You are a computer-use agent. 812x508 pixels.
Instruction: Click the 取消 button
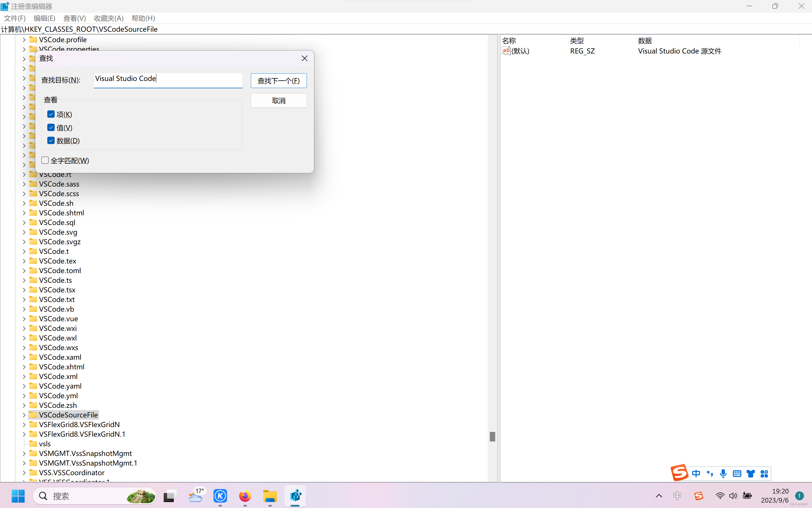(x=278, y=100)
